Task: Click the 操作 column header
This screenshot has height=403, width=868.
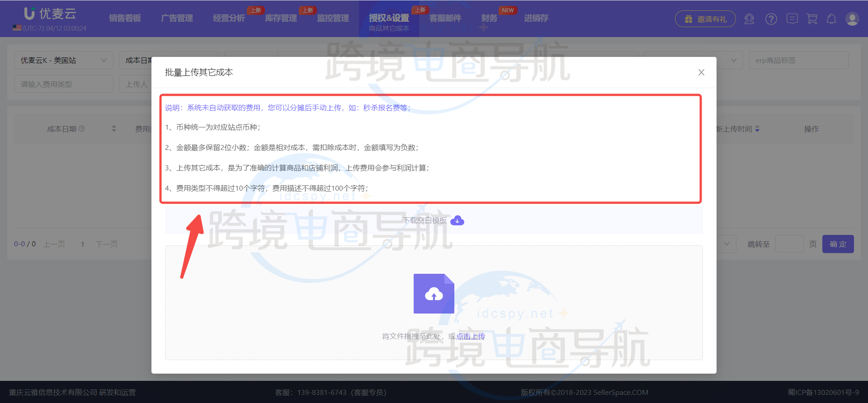Action: click(x=811, y=129)
